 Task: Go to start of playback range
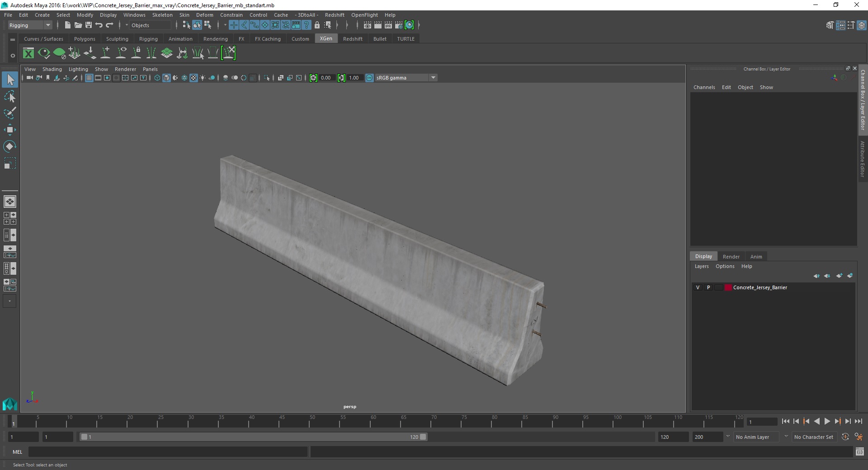point(785,421)
